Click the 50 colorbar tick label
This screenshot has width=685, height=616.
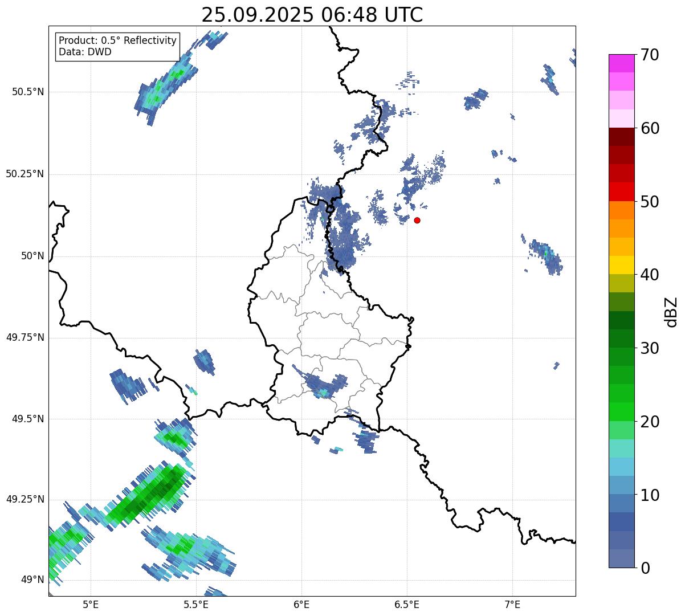(x=650, y=202)
